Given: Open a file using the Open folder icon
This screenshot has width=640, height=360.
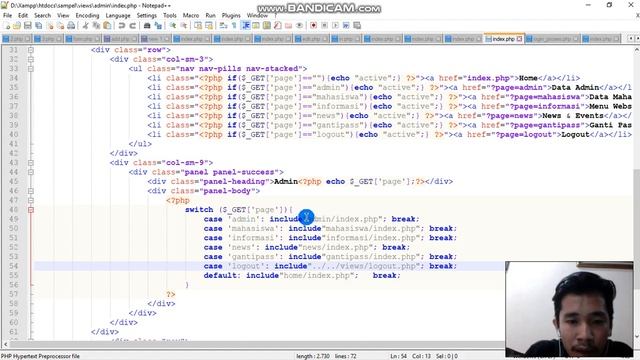Looking at the screenshot, I should [x=16, y=25].
